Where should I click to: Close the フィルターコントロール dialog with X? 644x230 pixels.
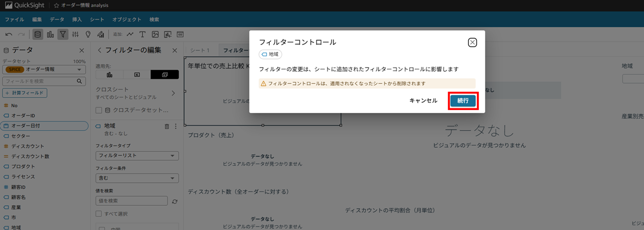click(x=472, y=42)
